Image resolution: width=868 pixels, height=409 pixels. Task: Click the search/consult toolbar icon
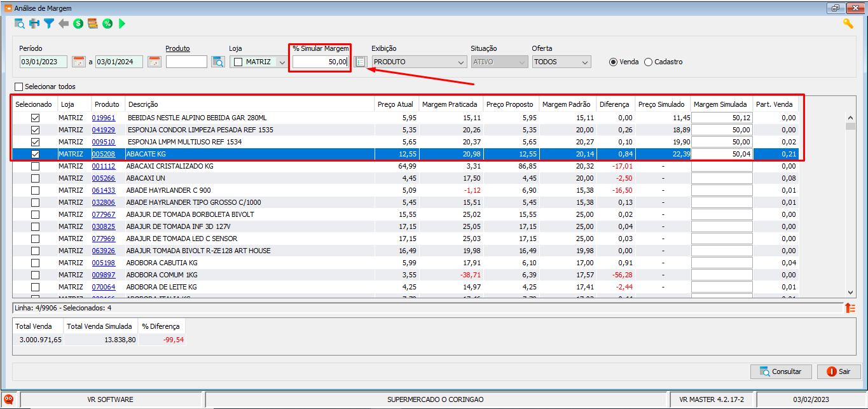click(20, 24)
